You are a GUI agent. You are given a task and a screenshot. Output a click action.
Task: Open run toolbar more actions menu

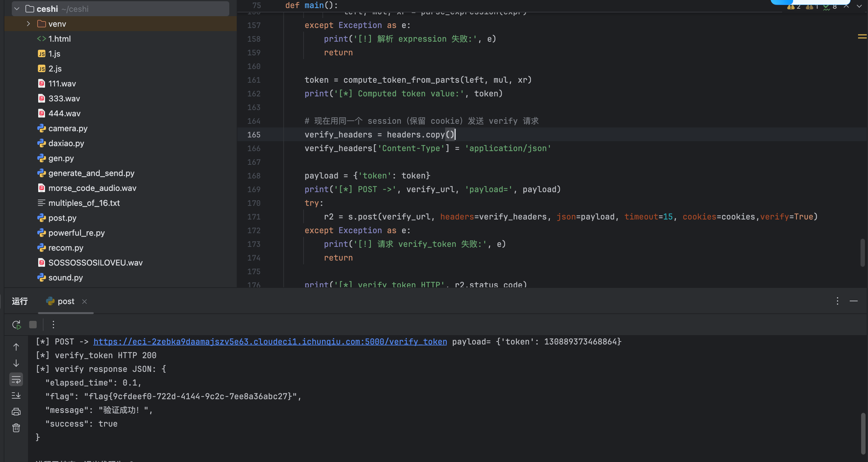point(53,325)
